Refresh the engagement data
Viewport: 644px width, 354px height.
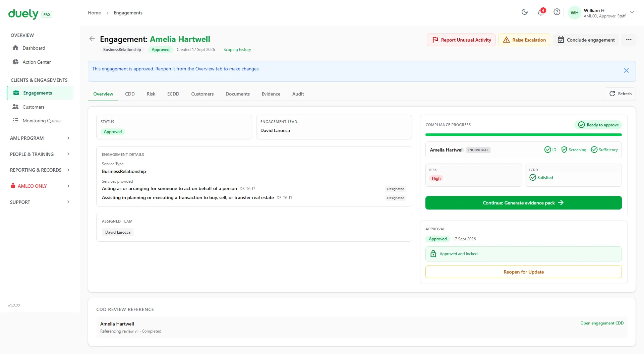[620, 94]
